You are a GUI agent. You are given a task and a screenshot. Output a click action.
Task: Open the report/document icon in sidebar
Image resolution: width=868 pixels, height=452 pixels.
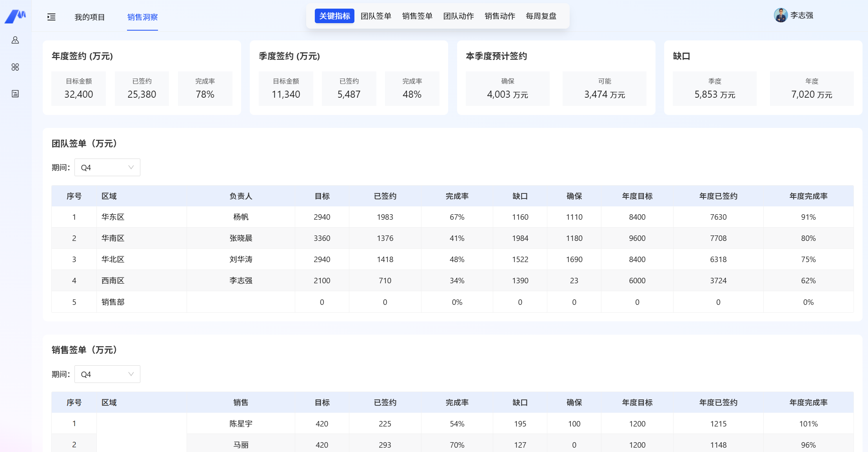pos(15,93)
